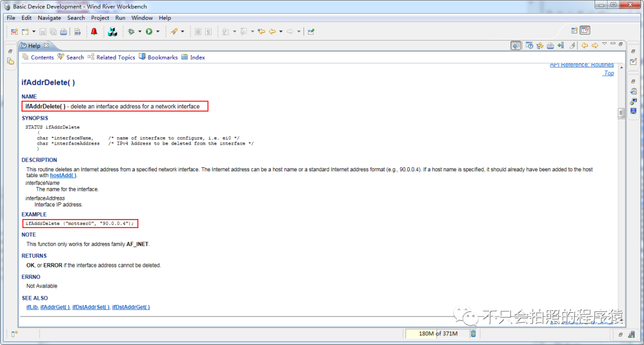Click the blue cubes kernel icon
Image resolution: width=644 pixels, height=345 pixels.
tap(113, 32)
